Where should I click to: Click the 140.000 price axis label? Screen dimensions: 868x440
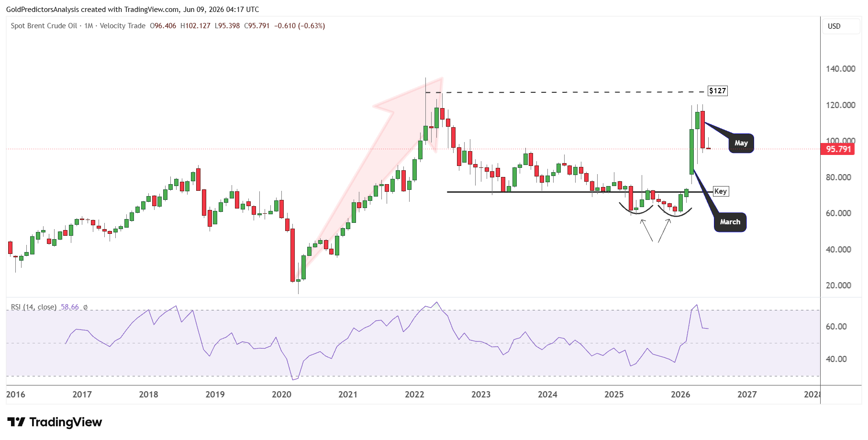(x=840, y=69)
